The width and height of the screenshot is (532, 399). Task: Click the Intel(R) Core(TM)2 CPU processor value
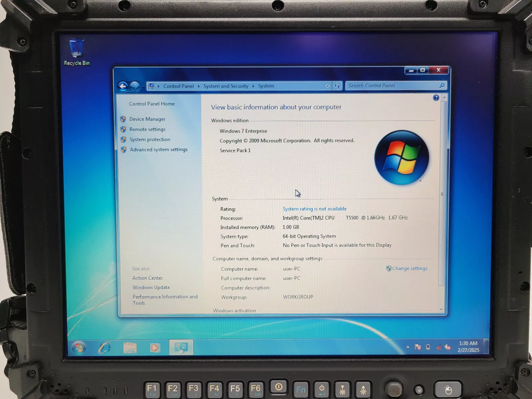345,218
